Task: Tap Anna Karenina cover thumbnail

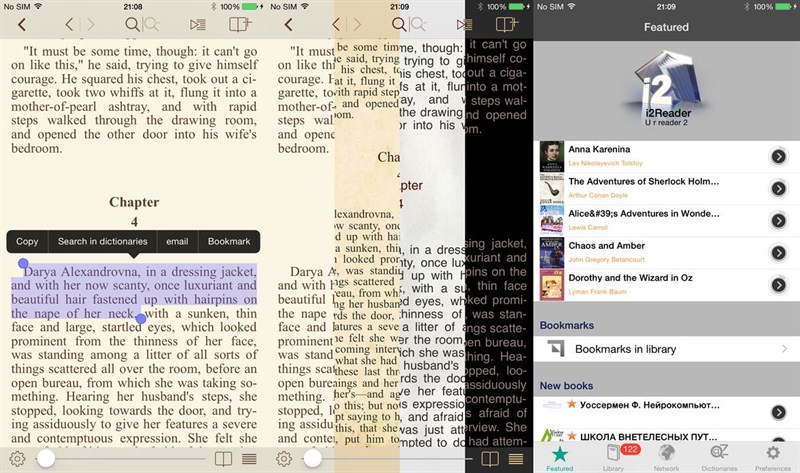Action: point(552,157)
